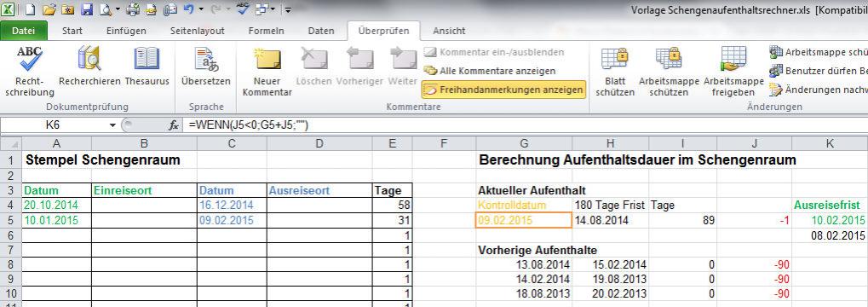This screenshot has height=307, width=868.
Task: Select cell K6 showing 08.02.2015
Action: point(830,235)
